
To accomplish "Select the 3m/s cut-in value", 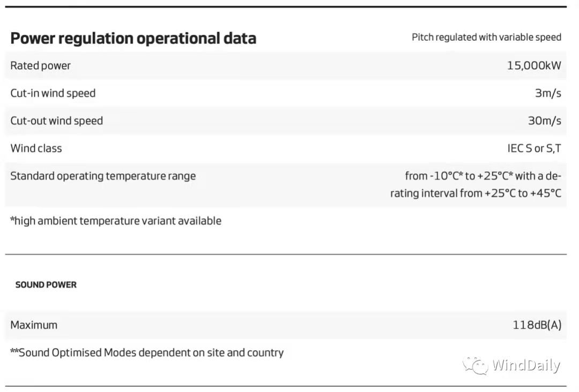I will coord(548,93).
